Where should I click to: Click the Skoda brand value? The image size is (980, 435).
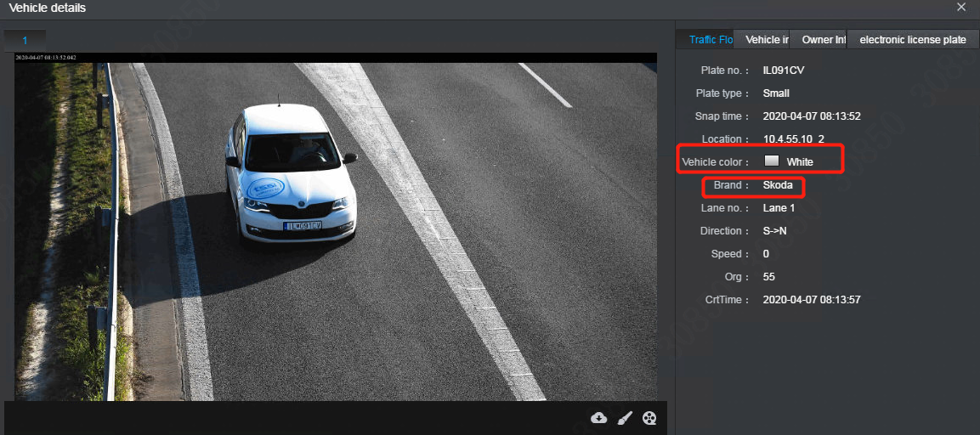pos(778,185)
